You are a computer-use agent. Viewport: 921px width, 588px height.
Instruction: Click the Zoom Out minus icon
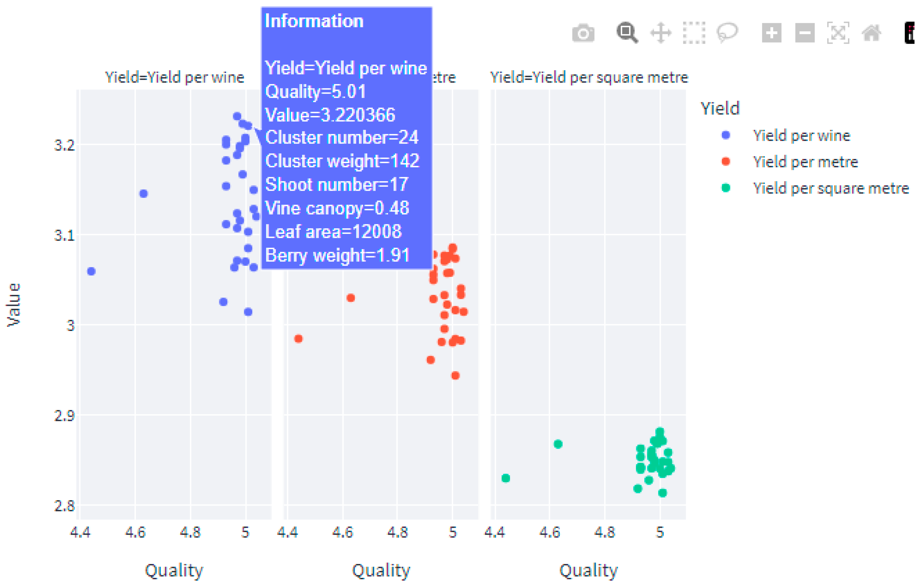pyautogui.click(x=805, y=33)
